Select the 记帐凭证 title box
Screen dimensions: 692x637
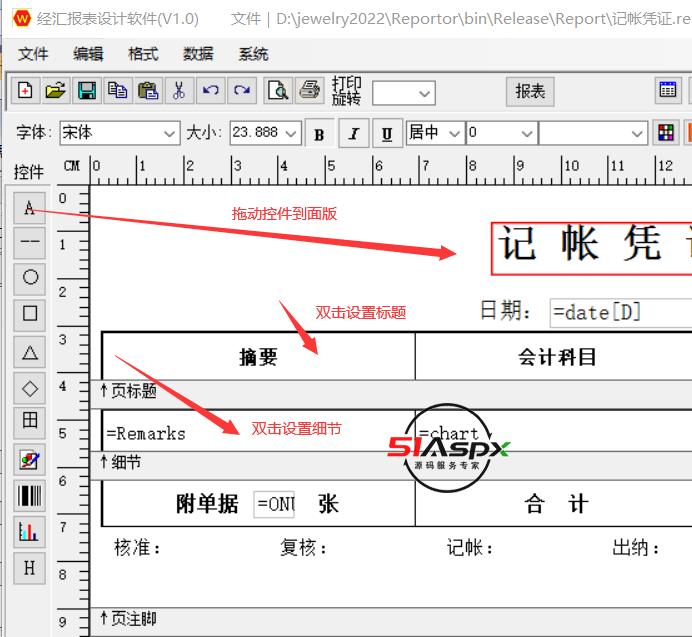[x=592, y=249]
